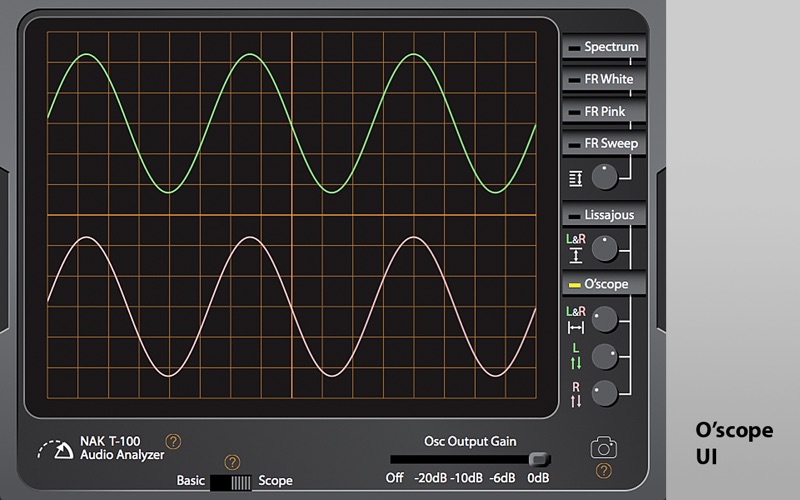Viewport: 800px width, 500px height.
Task: Click the green L vertical gain knob
Action: 605,357
